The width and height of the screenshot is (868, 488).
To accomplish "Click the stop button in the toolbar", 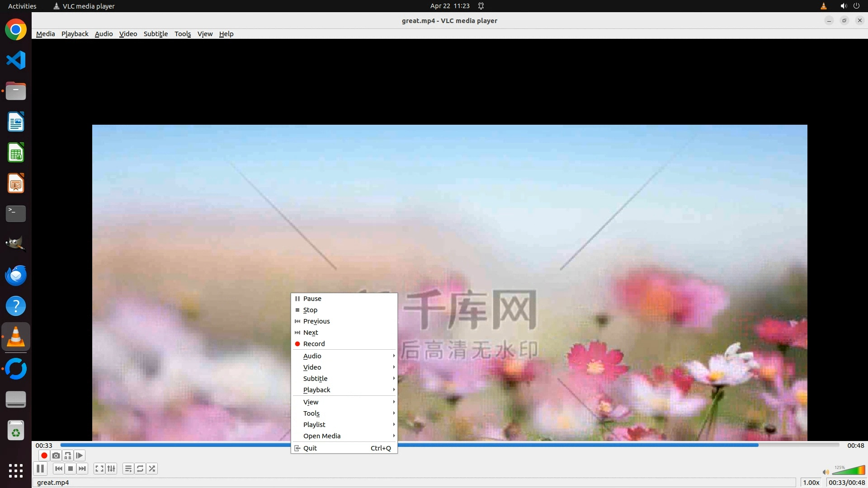I will (x=71, y=469).
